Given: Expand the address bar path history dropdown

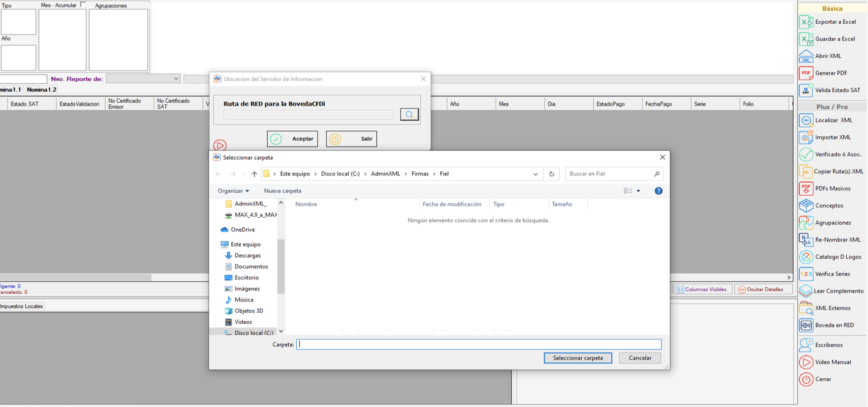Looking at the screenshot, I should [535, 174].
